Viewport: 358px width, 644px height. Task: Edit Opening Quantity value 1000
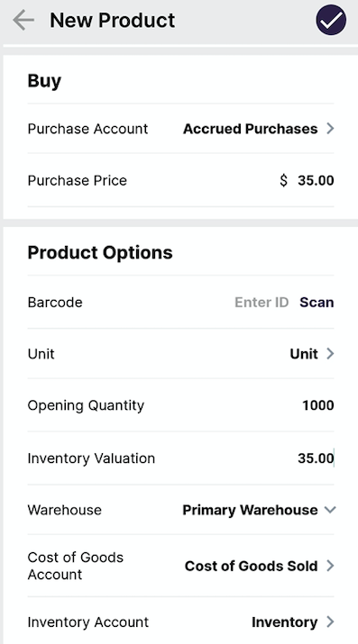318,405
